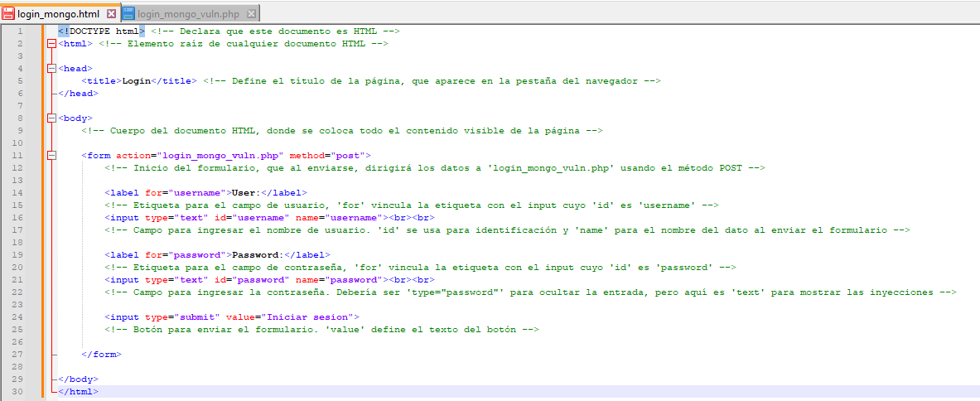Click the closing </head> tag
Viewport: 980px width, 401px height.
78,94
